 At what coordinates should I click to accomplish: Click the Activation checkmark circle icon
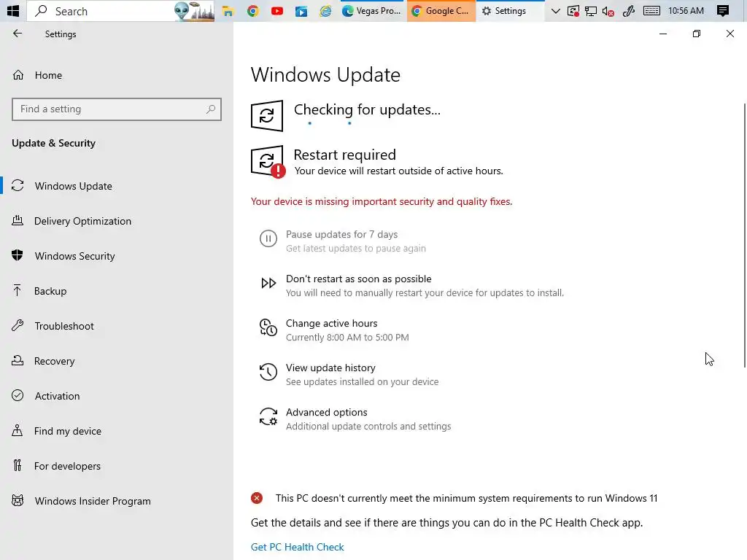click(x=18, y=396)
